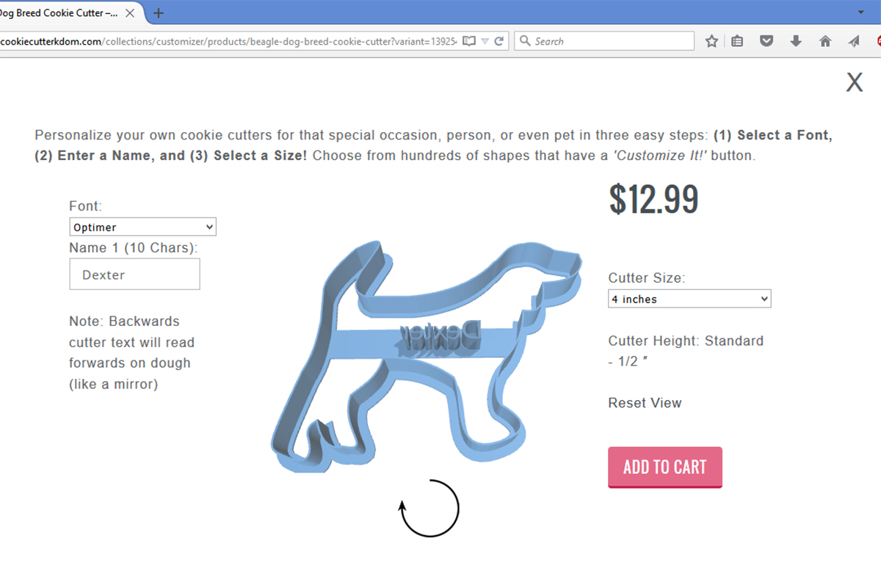Open the list all tabs arrow in the tab strip
The height and width of the screenshot is (588, 881).
pos(861,12)
